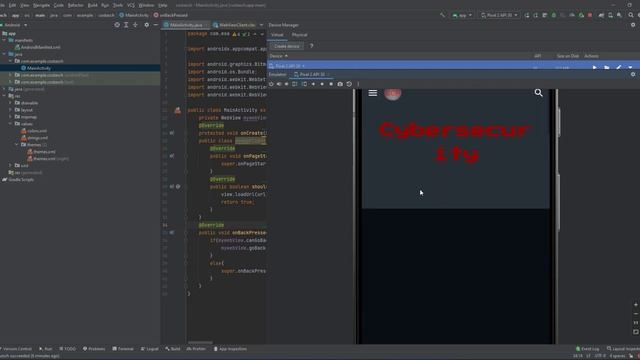Open the 'app' run configuration dropdown
Viewport: 640px width, 360px height.
pos(462,15)
